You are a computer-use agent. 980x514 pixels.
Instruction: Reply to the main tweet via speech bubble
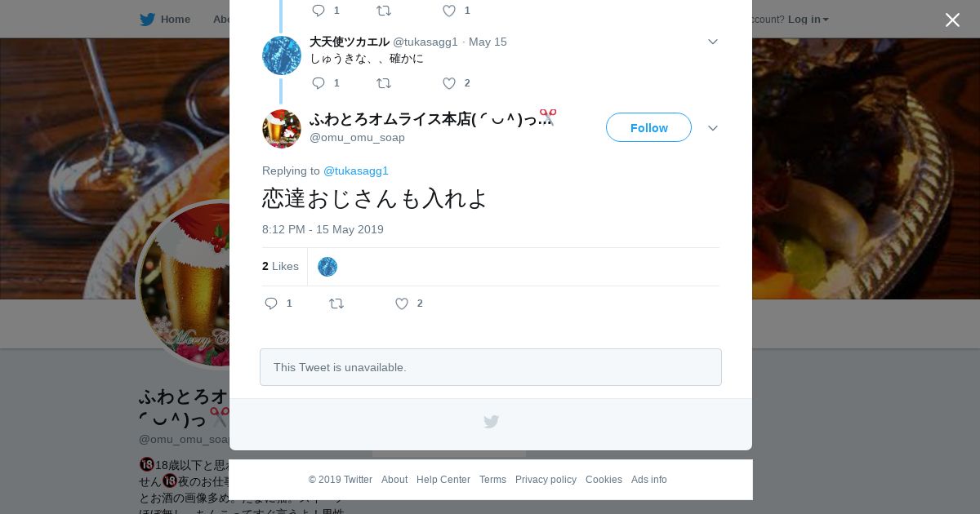pos(271,304)
